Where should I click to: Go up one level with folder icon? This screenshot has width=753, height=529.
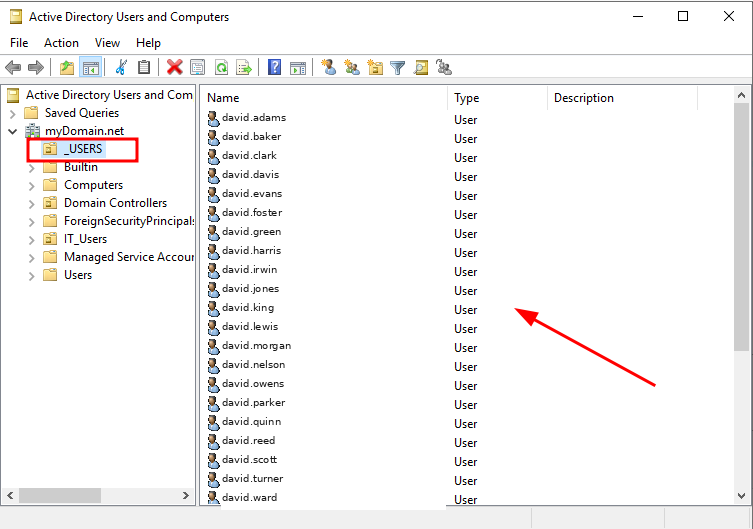pyautogui.click(x=67, y=68)
